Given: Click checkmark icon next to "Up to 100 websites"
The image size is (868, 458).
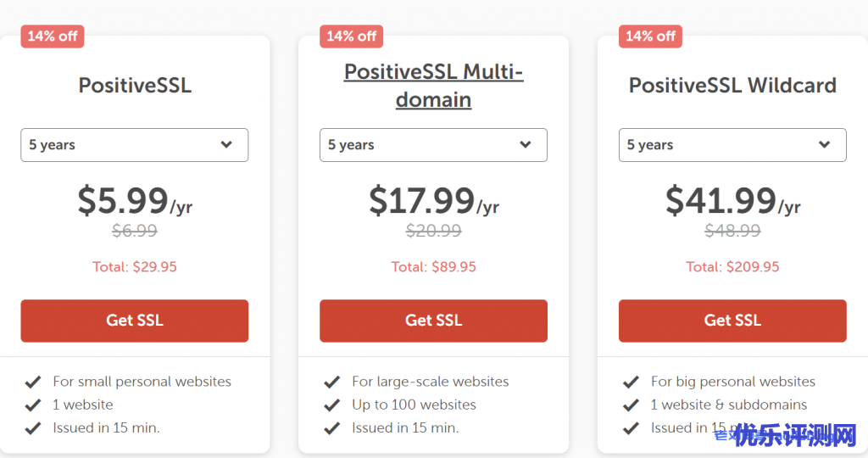Looking at the screenshot, I should (332, 405).
